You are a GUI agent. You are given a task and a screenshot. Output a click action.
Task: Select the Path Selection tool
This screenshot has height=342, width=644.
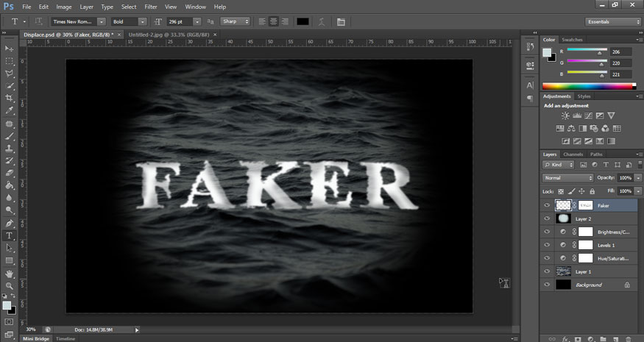click(x=9, y=248)
